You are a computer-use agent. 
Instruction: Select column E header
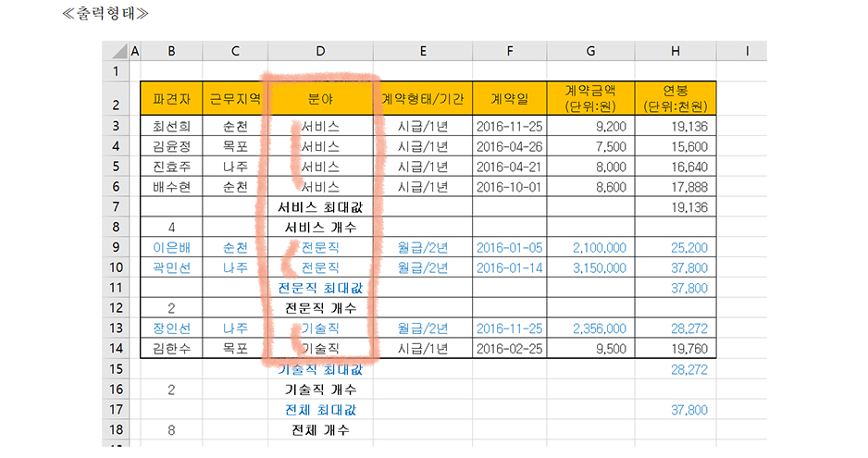pos(423,51)
